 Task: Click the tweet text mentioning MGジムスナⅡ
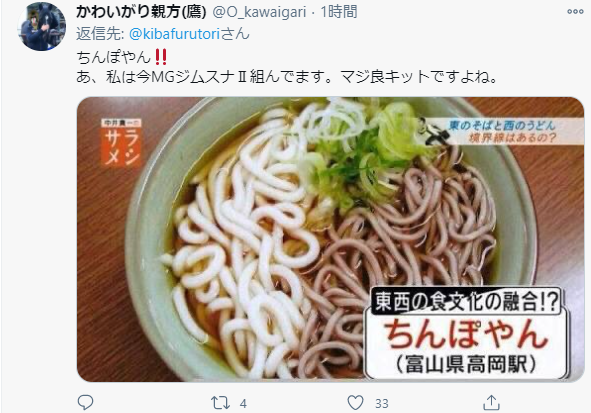(286, 77)
